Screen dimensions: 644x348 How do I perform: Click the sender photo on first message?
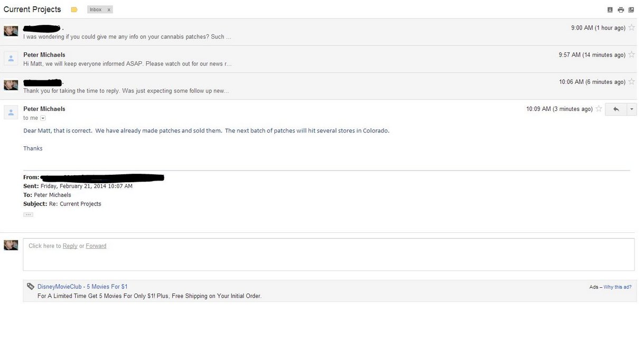click(x=11, y=31)
